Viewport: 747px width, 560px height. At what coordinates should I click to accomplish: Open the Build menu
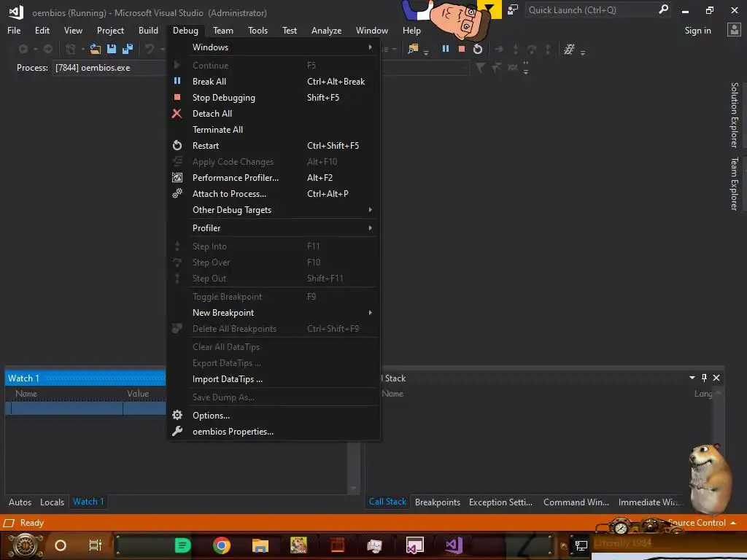click(148, 31)
